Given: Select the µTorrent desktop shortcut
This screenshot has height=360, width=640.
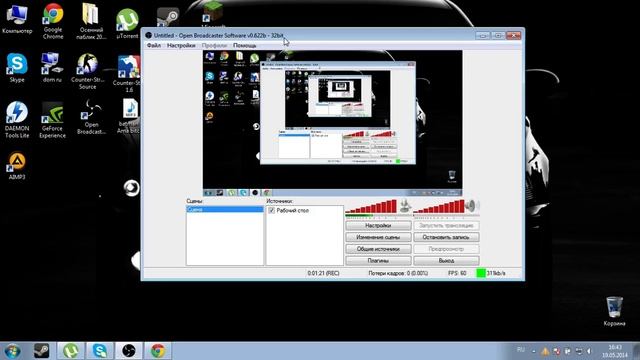Looking at the screenshot, I should click(127, 24).
